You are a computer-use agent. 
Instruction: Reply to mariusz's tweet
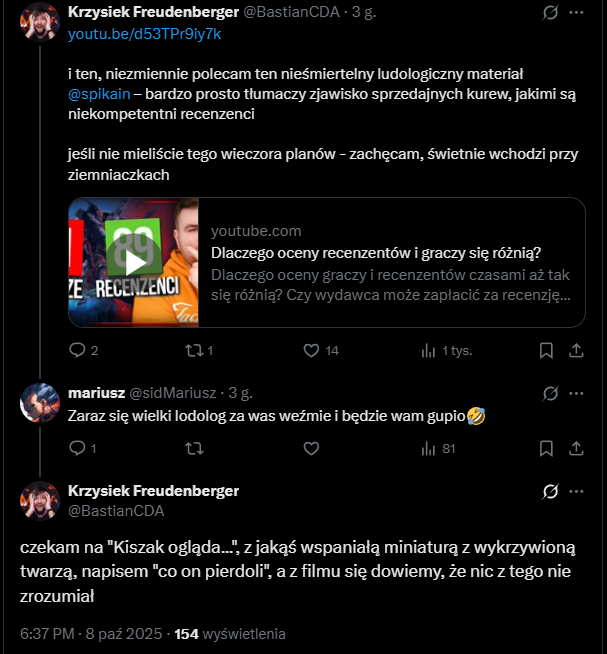[78, 449]
